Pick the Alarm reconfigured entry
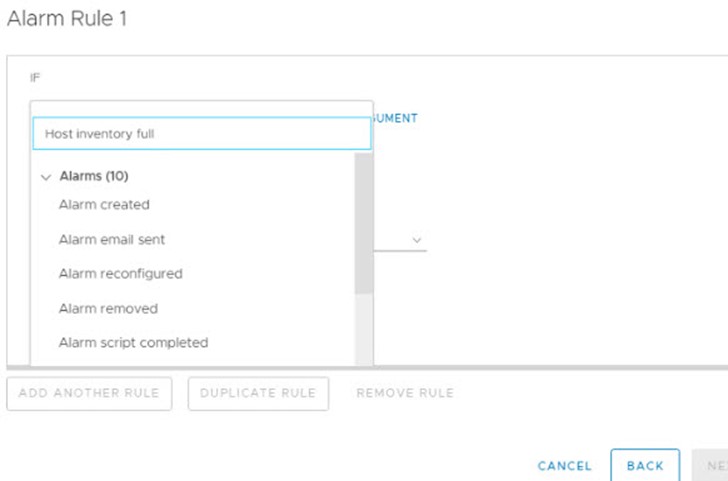Viewport: 728px width, 481px height. (120, 274)
